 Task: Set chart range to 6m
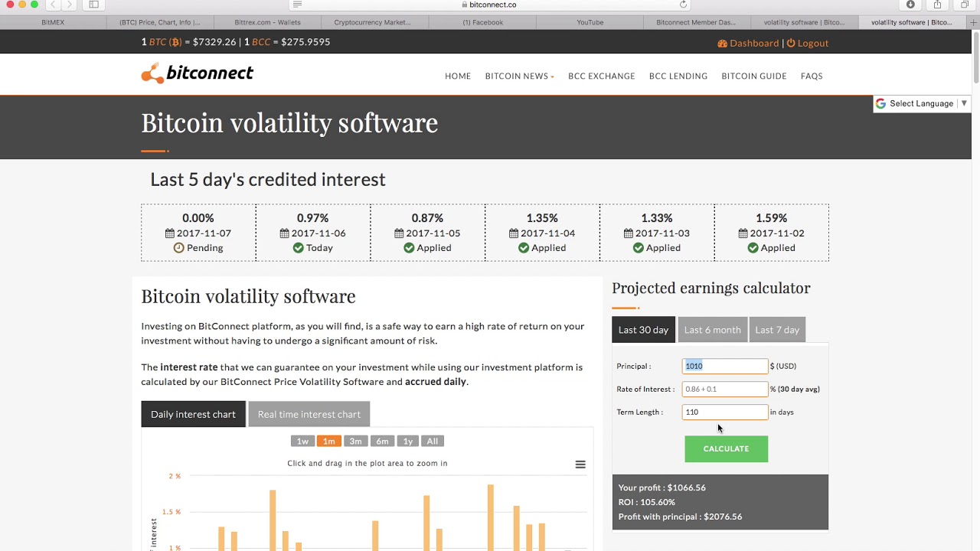coord(382,441)
